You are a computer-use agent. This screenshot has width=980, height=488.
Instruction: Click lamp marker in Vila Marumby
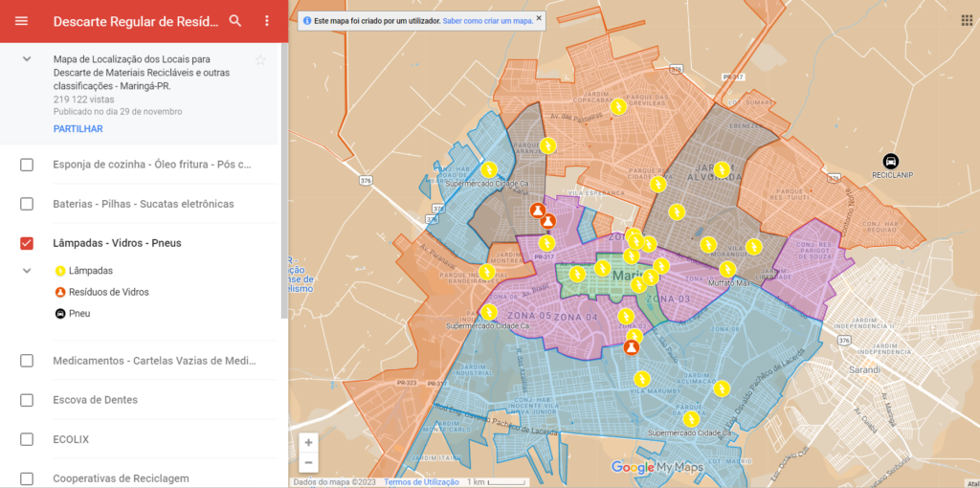coord(642,379)
